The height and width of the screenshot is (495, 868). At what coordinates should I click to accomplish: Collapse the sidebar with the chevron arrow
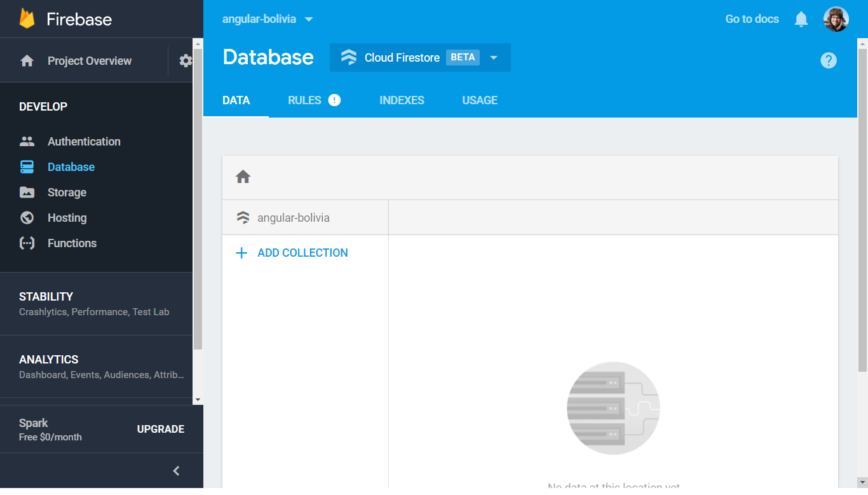[x=177, y=471]
